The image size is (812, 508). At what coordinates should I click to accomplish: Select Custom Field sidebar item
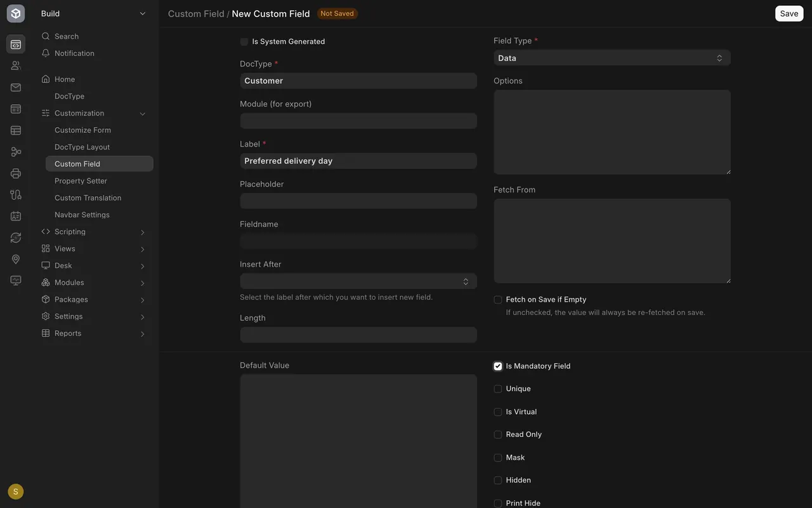tap(100, 164)
